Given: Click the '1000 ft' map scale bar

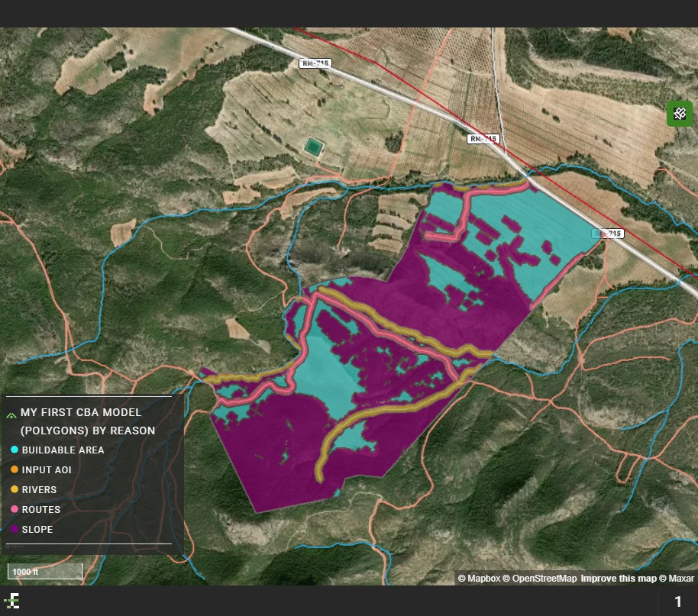Looking at the screenshot, I should pyautogui.click(x=45, y=571).
